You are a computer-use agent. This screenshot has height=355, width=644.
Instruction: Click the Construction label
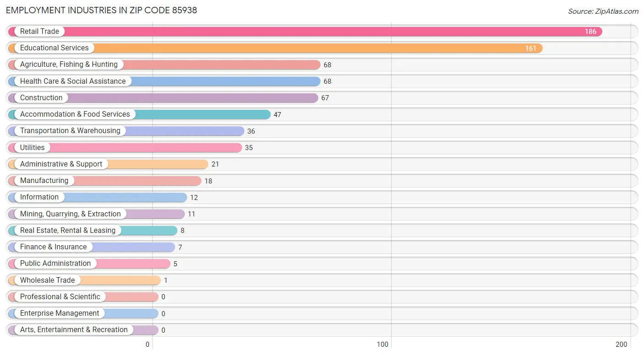point(41,98)
